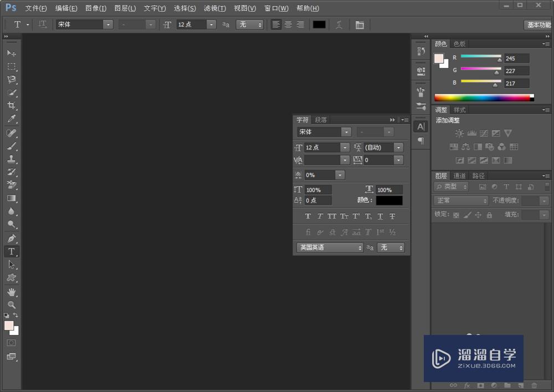Screen dimensions: 554x392
Task: Select the Healing Brush tool
Action: coord(11,133)
